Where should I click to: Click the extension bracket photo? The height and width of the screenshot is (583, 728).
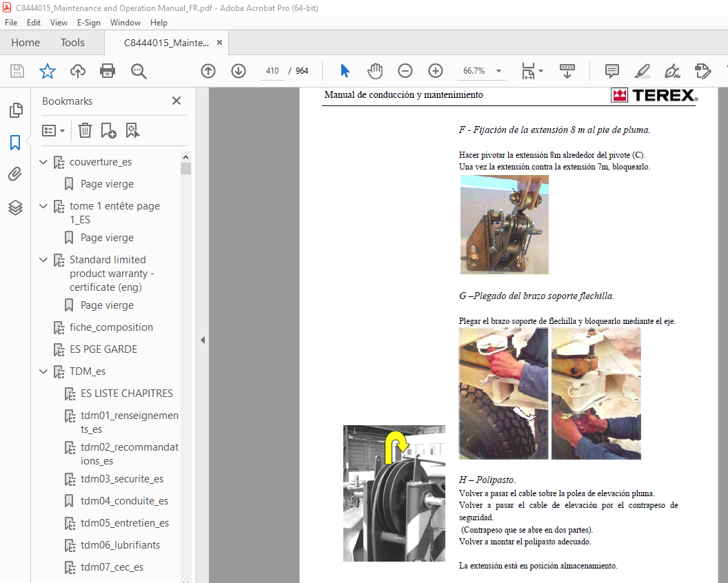click(504, 225)
